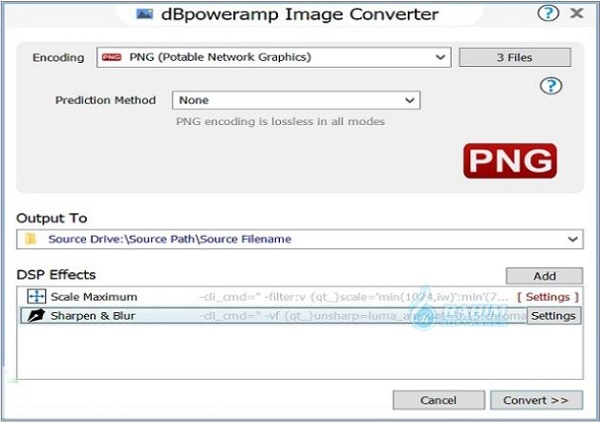Click the Output To heading

click(x=52, y=218)
